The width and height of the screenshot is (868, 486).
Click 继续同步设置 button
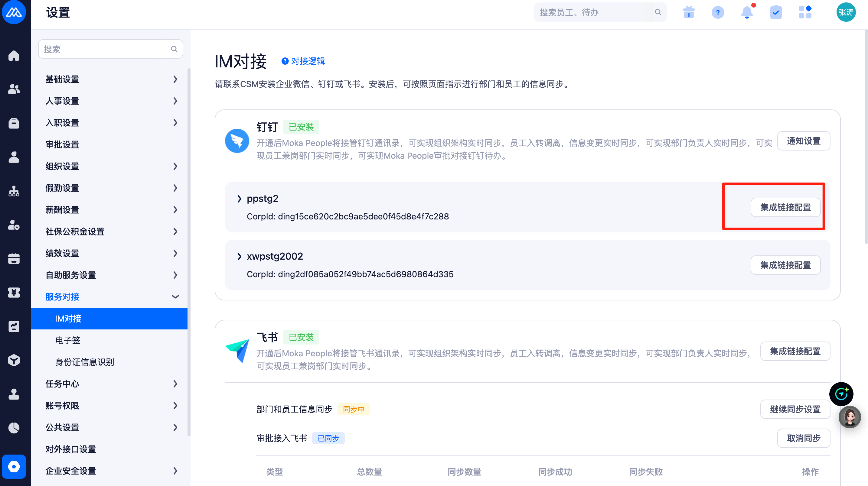795,409
